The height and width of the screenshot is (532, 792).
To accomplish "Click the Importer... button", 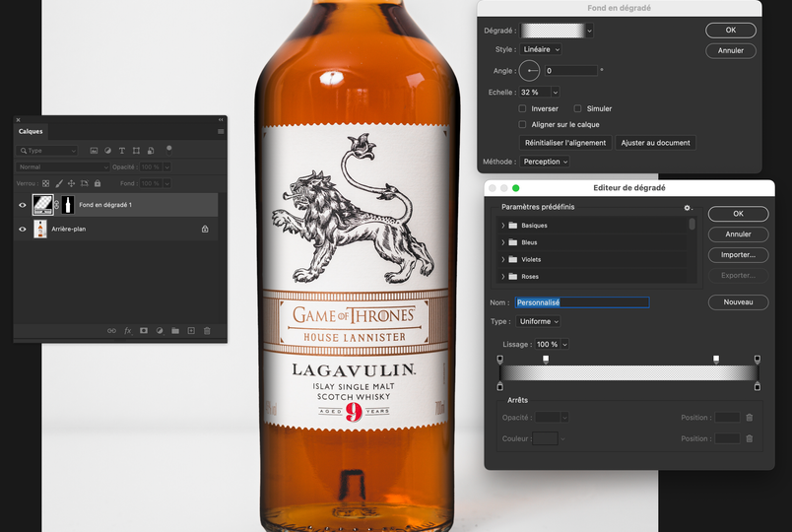I will (x=739, y=255).
